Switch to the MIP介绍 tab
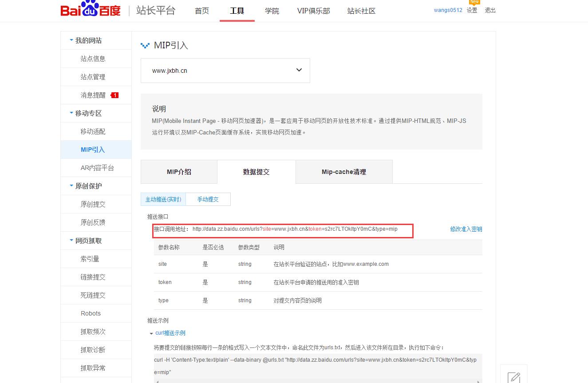Image resolution: width=588 pixels, height=383 pixels. coord(179,172)
